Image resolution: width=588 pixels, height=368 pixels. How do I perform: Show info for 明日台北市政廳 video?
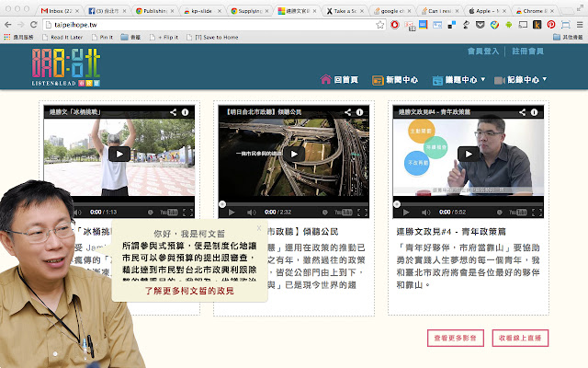tap(359, 112)
